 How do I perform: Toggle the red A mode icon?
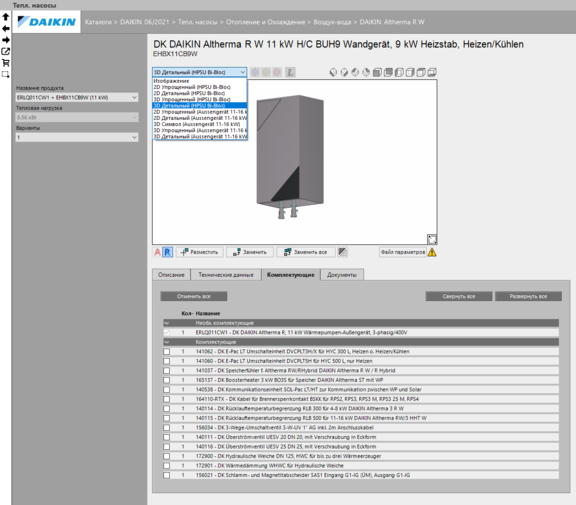point(157,252)
